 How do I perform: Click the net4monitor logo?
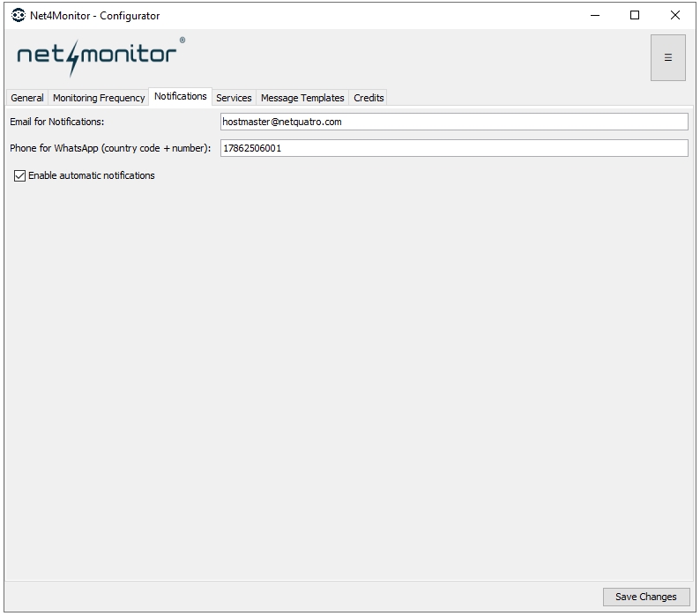pyautogui.click(x=101, y=56)
